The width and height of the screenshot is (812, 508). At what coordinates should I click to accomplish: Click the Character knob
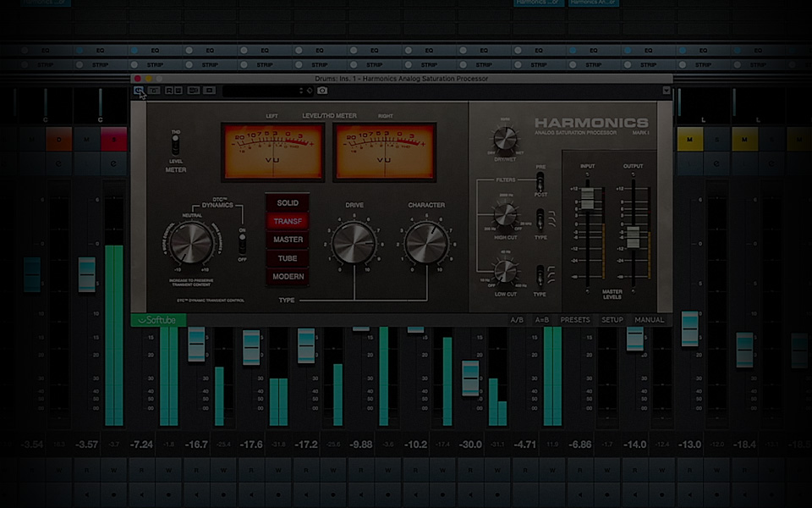pyautogui.click(x=426, y=243)
